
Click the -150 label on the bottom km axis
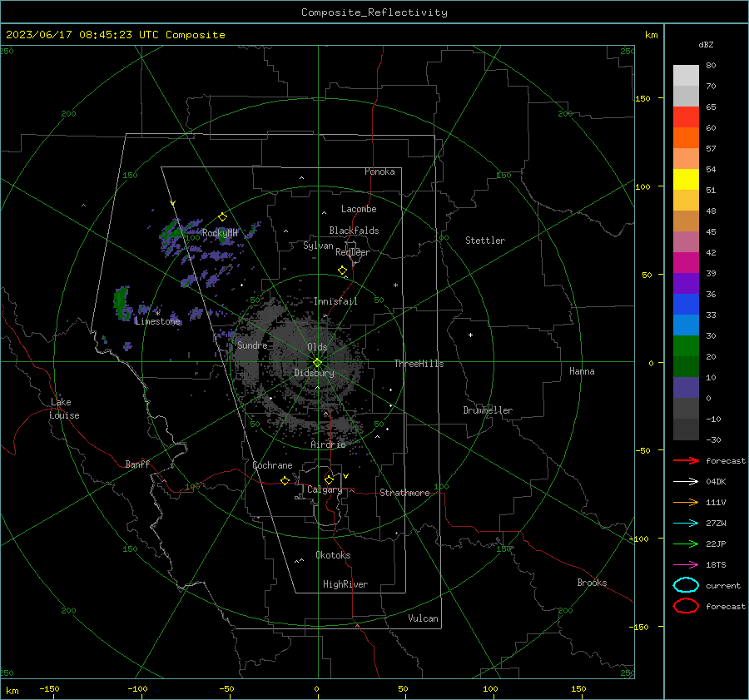49,688
